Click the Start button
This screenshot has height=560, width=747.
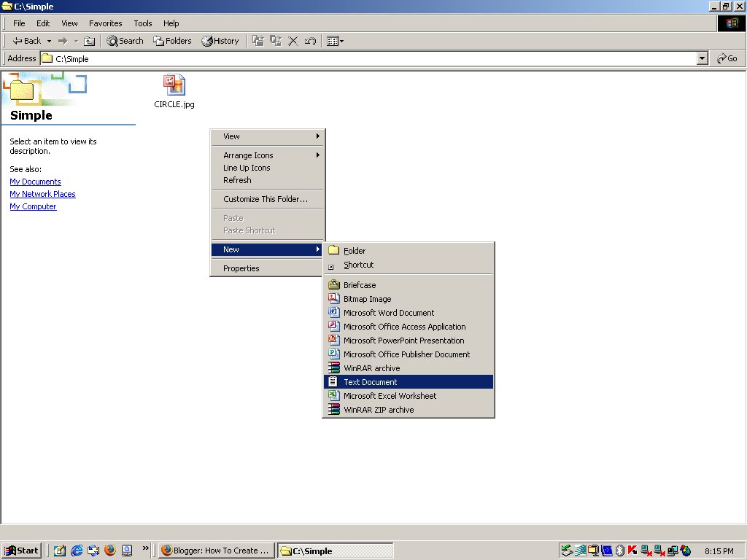[21, 551]
